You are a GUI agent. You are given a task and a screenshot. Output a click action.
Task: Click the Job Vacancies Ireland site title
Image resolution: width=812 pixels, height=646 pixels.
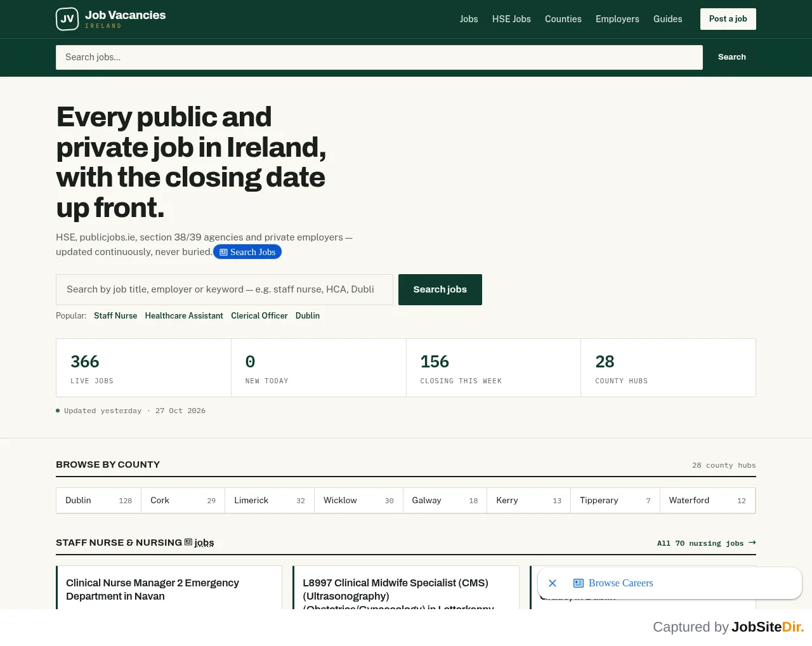(x=126, y=19)
